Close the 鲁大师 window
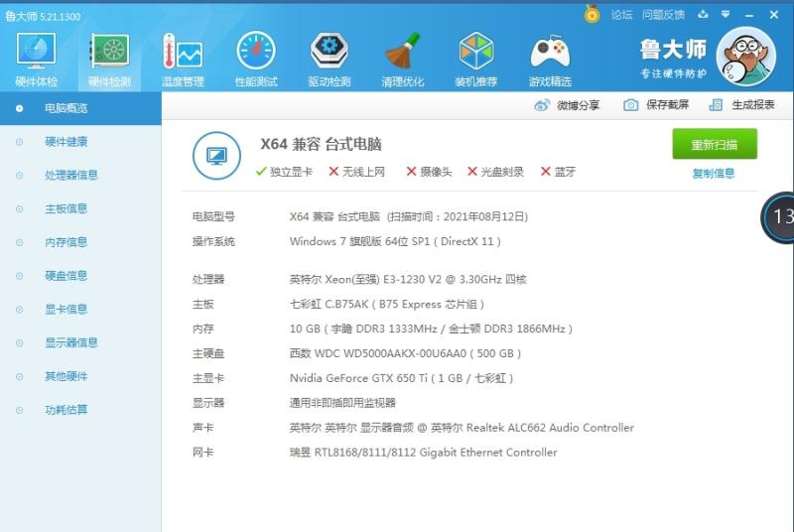Viewport: 794px width, 532px height. [x=774, y=15]
